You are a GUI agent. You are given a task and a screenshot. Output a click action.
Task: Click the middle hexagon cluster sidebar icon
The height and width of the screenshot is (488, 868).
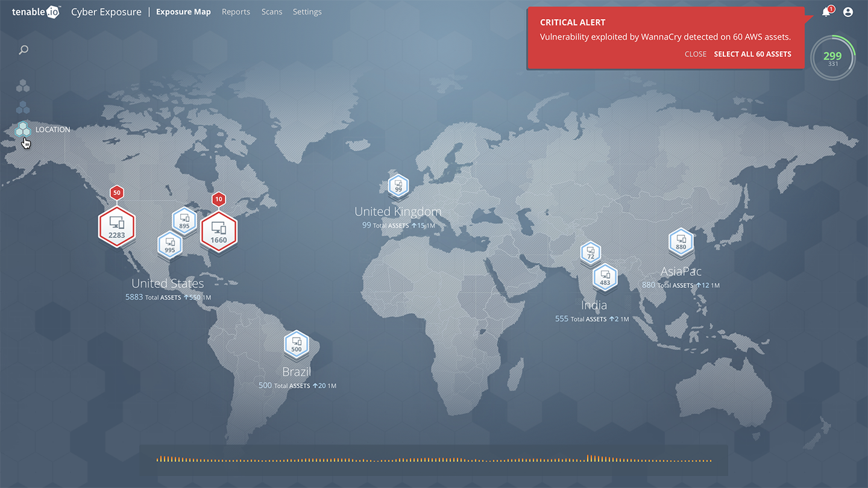pos(23,108)
